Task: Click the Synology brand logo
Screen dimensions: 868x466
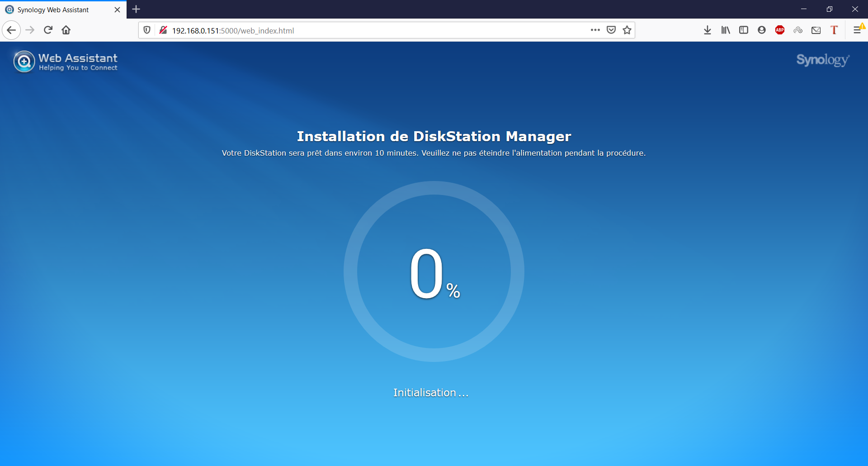Action: 822,60
